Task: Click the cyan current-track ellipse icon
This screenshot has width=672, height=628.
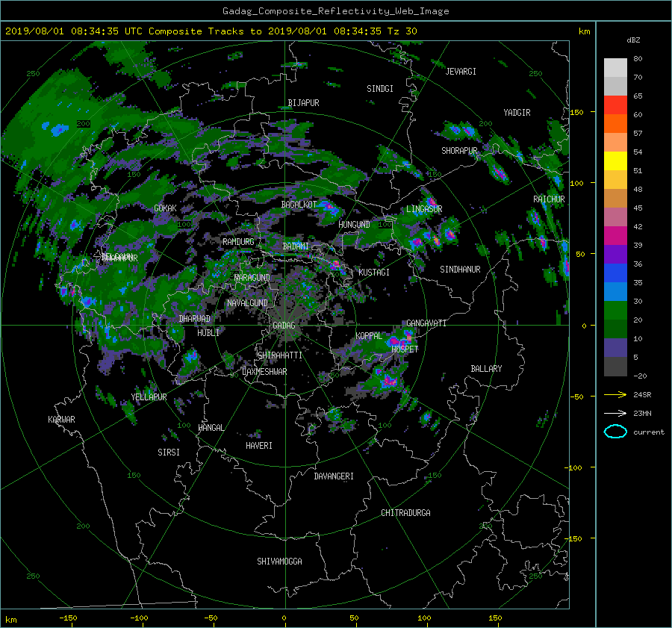Action: coord(615,432)
